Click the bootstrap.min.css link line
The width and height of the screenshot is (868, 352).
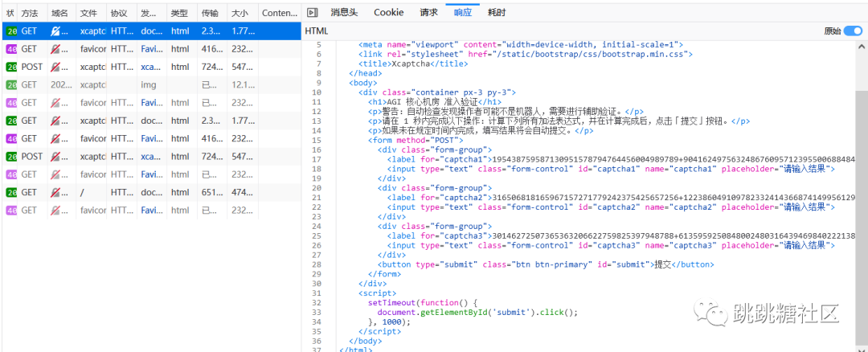coord(526,54)
